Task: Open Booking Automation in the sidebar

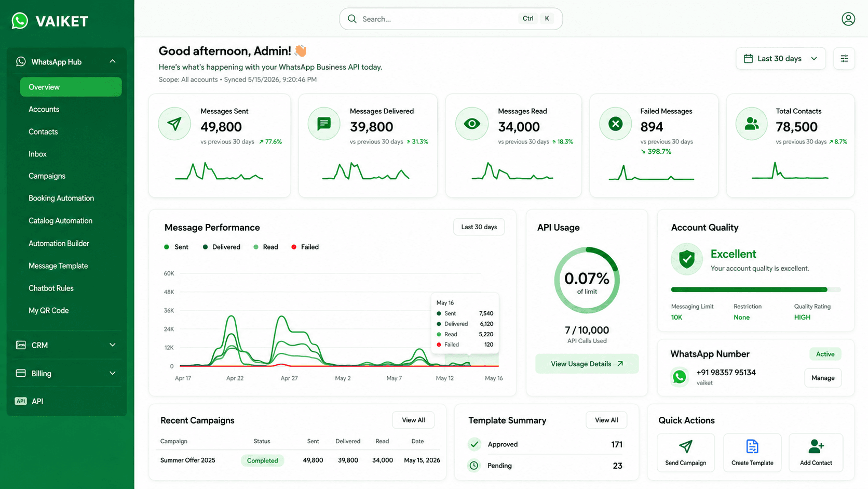Action: [61, 198]
